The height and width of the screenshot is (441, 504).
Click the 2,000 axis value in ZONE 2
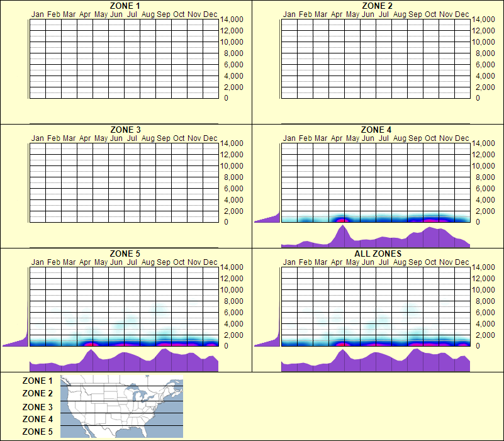(485, 87)
